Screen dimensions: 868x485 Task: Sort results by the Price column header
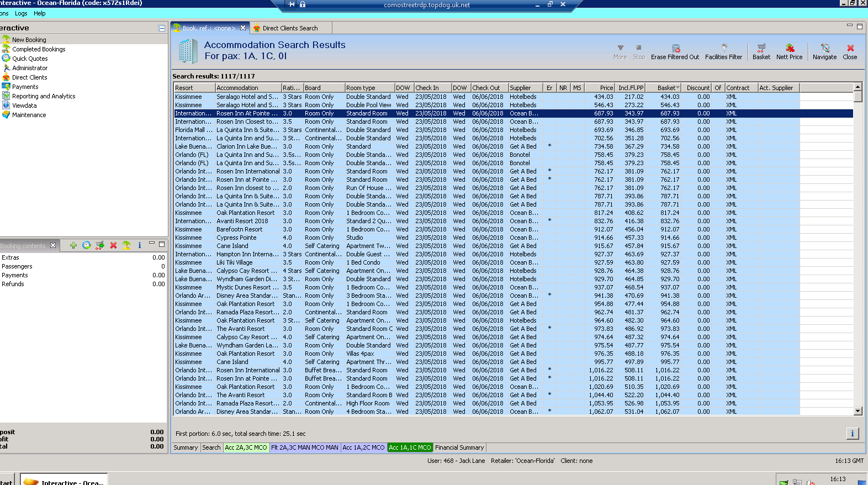599,88
